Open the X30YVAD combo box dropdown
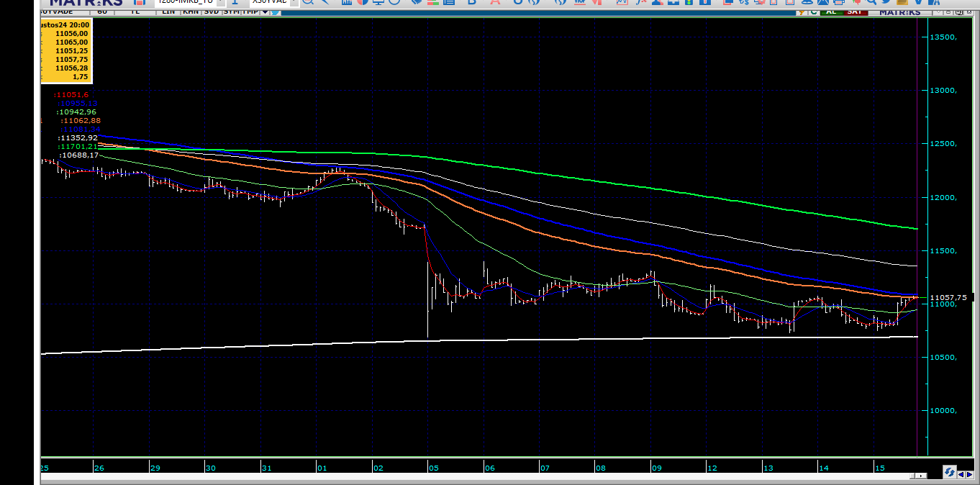The image size is (980, 485). point(294,2)
